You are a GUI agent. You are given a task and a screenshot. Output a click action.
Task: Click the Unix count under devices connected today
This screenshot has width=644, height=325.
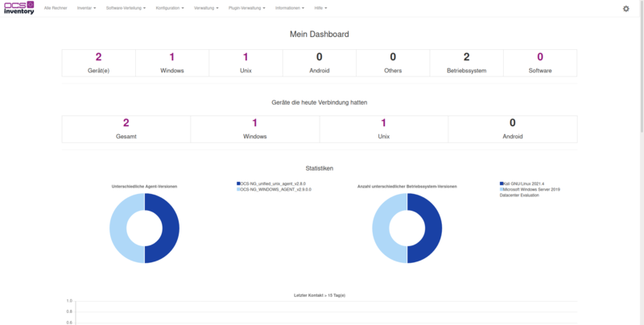384,123
